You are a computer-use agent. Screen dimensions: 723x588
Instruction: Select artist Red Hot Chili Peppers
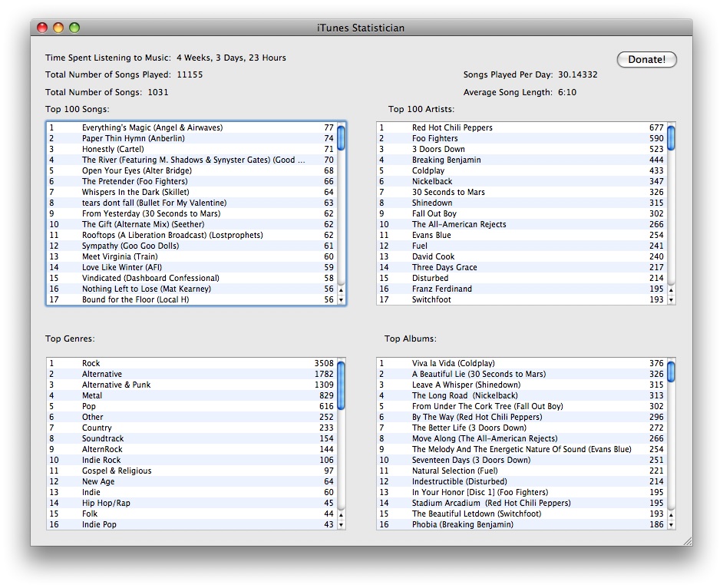[521, 127]
